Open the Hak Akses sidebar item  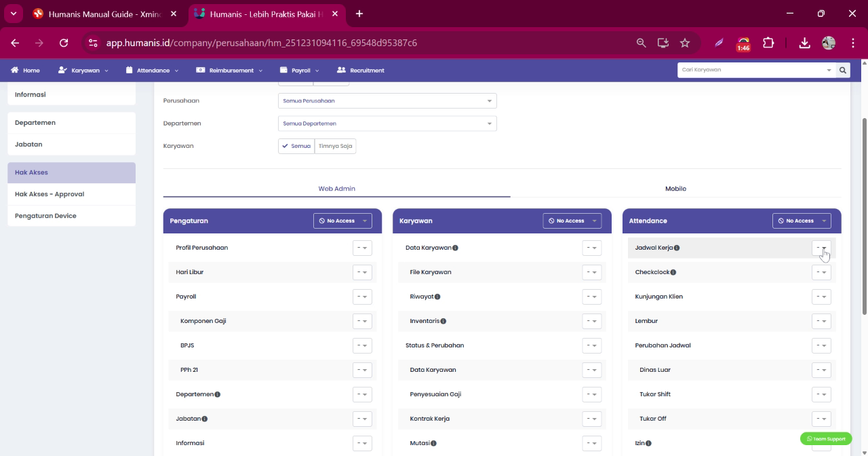(x=71, y=172)
